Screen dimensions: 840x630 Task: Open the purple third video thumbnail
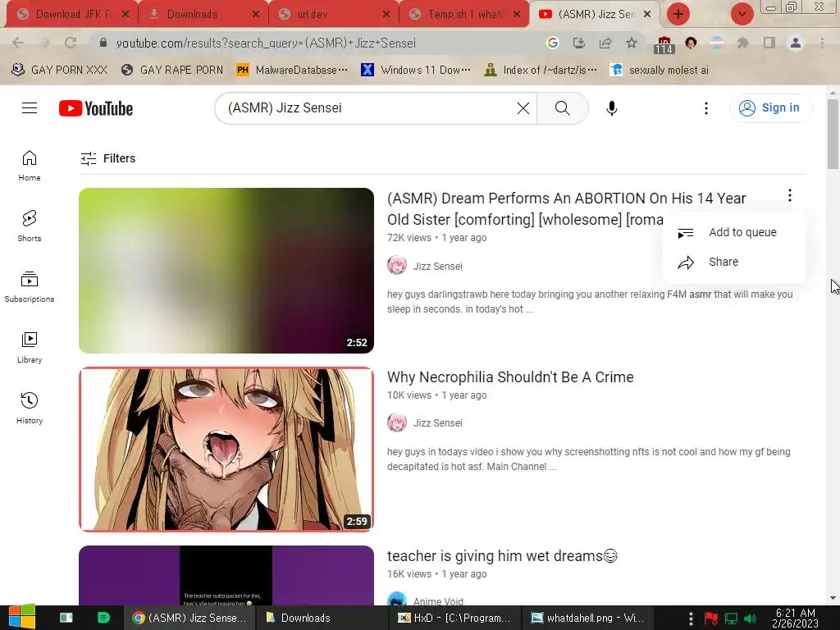pos(226,575)
